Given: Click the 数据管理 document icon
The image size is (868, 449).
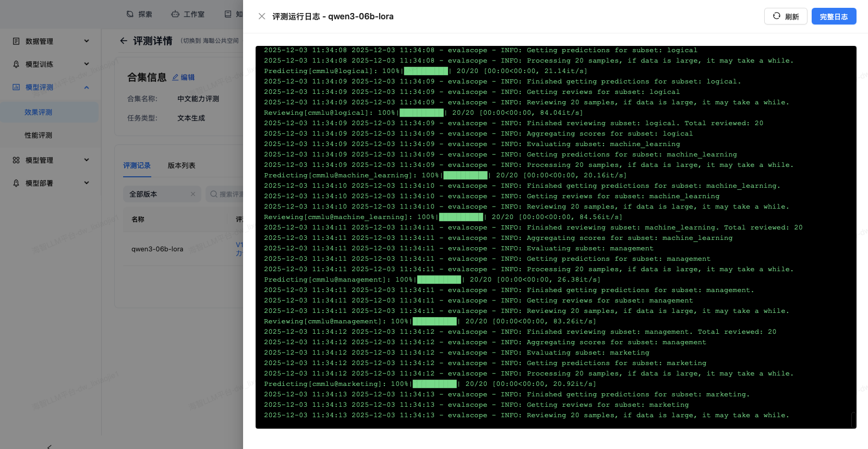Looking at the screenshot, I should tap(16, 41).
